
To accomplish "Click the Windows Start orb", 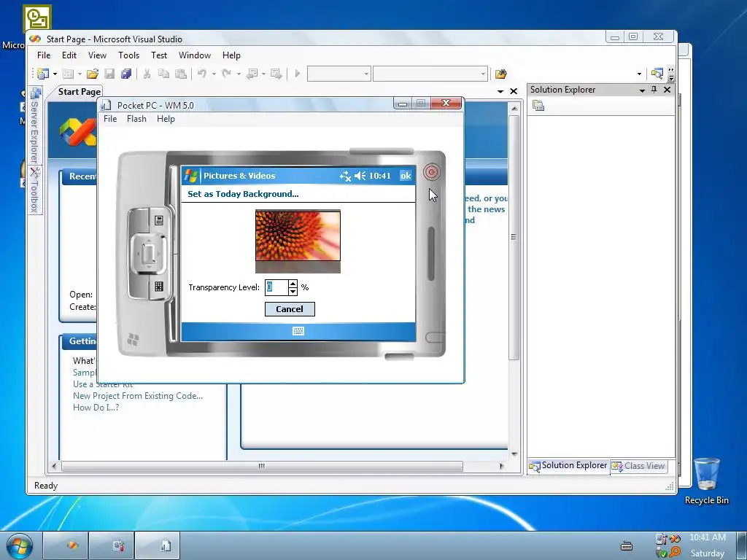I will tap(19, 545).
